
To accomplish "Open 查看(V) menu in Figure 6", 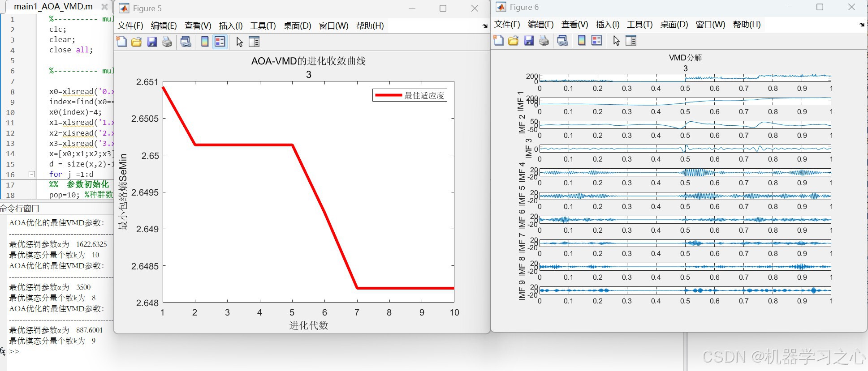I will pos(574,25).
